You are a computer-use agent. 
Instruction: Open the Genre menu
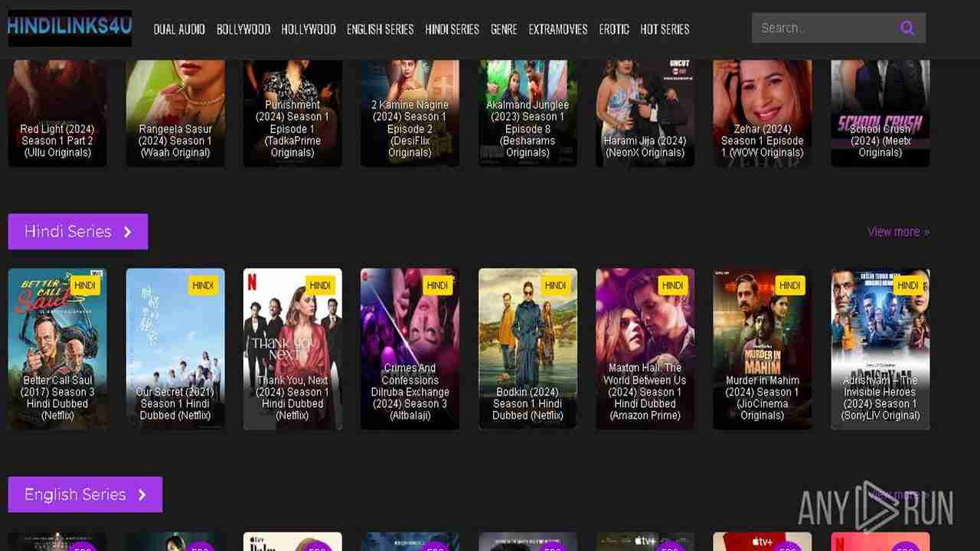click(504, 29)
